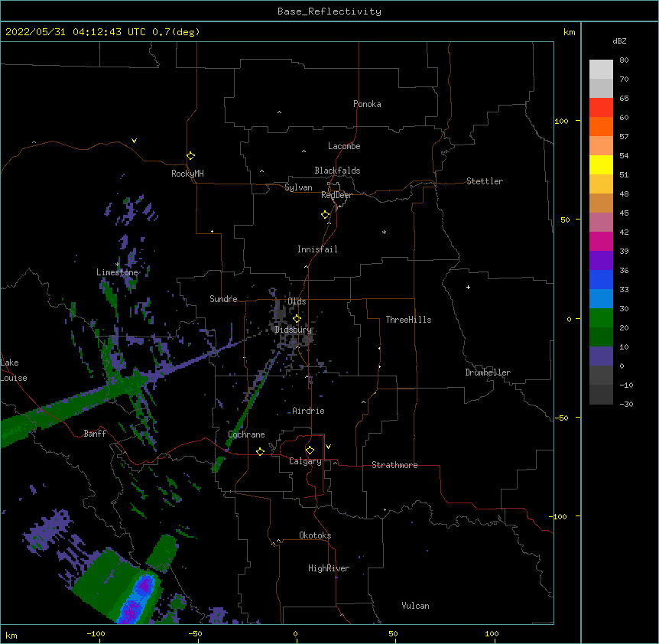Click the Sylvan label

pyautogui.click(x=298, y=187)
